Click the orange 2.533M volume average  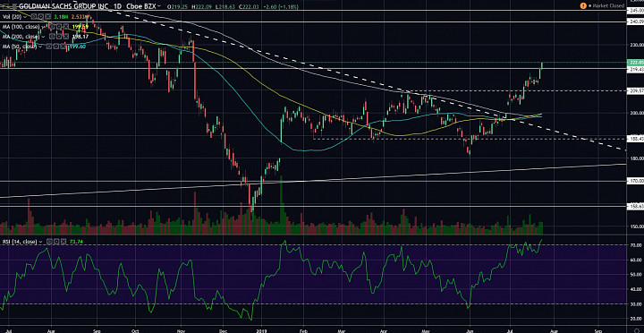[80, 16]
